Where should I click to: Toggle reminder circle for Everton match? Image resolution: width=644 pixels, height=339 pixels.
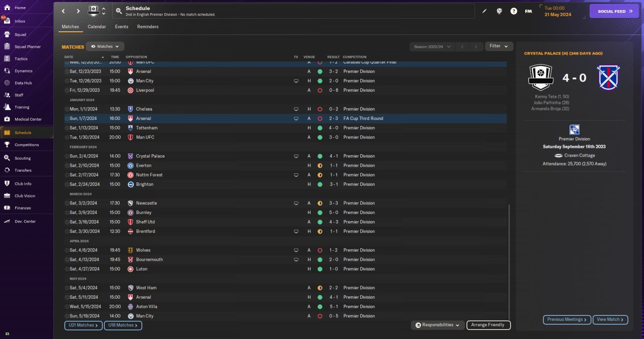pyautogui.click(x=67, y=165)
